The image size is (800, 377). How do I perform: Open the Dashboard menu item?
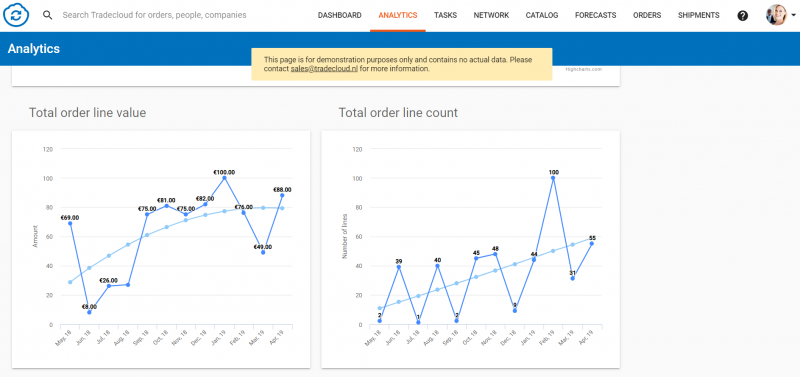(340, 15)
